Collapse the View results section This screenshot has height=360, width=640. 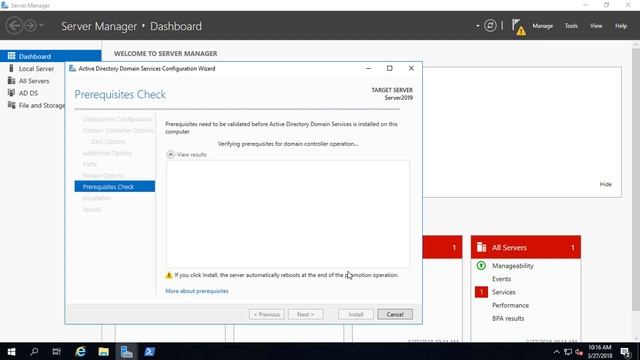171,154
